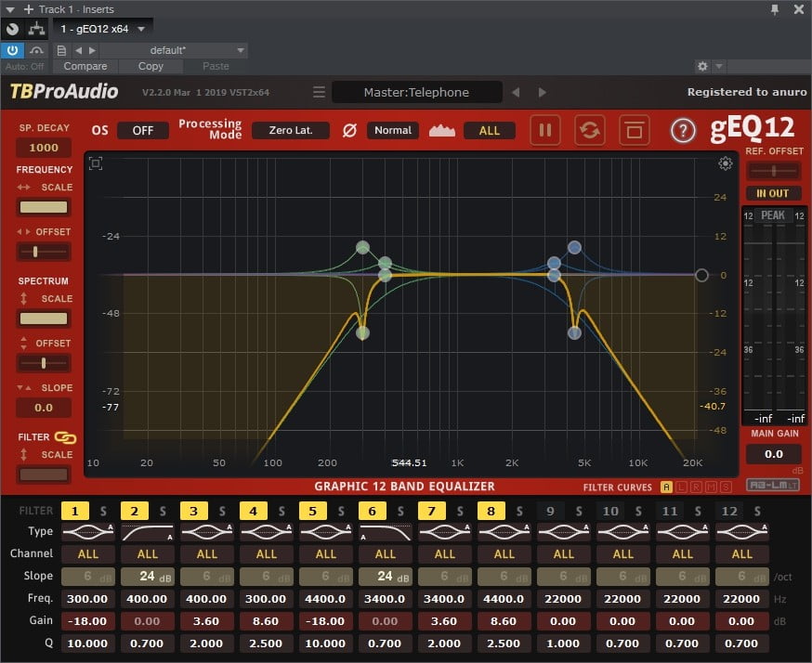Solo filter 1 with its S button
This screenshot has height=663, width=812.
click(103, 512)
